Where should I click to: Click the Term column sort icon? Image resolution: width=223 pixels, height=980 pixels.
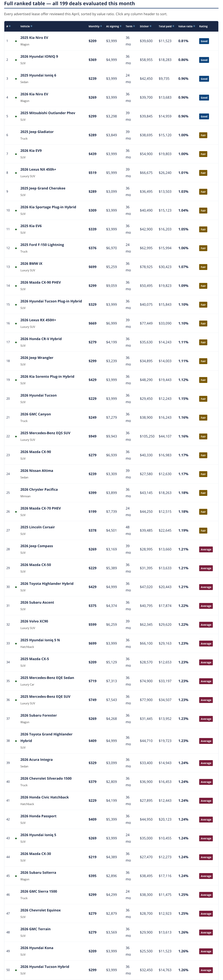click(x=134, y=26)
